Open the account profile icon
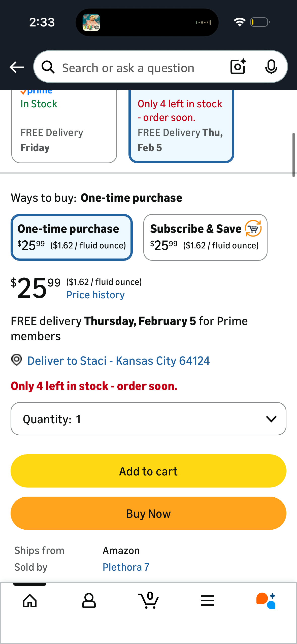 tap(89, 600)
